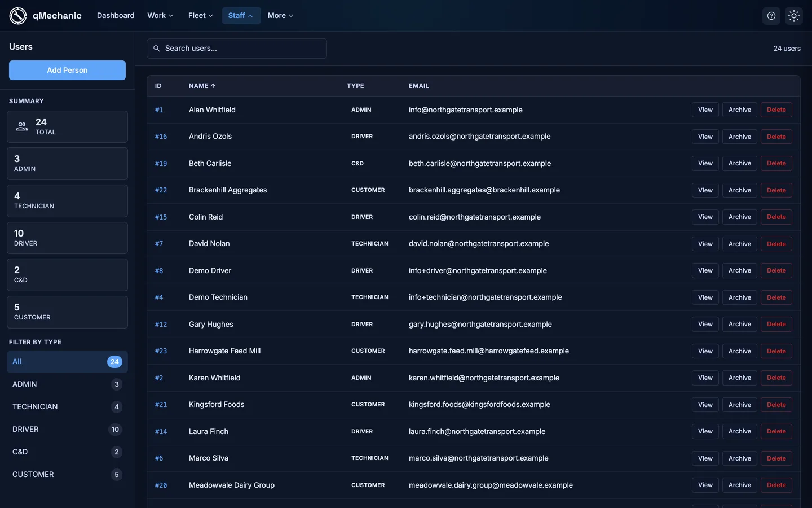The height and width of the screenshot is (508, 812).
Task: Archive Kingsford Foods
Action: click(x=740, y=405)
